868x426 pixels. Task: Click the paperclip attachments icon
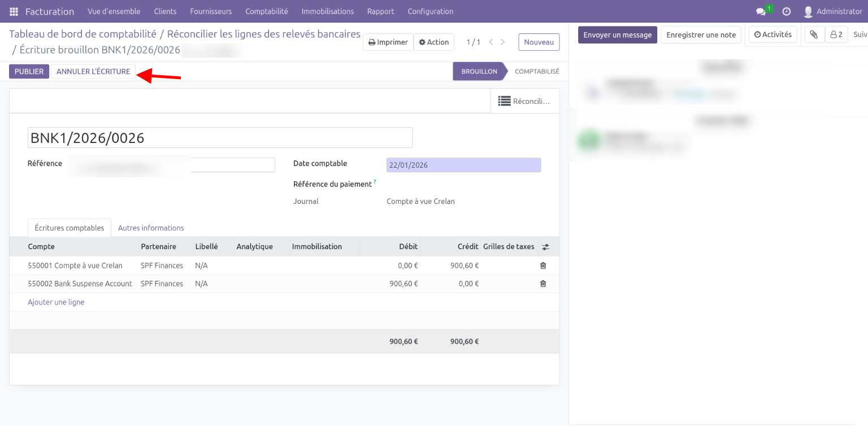click(x=813, y=34)
